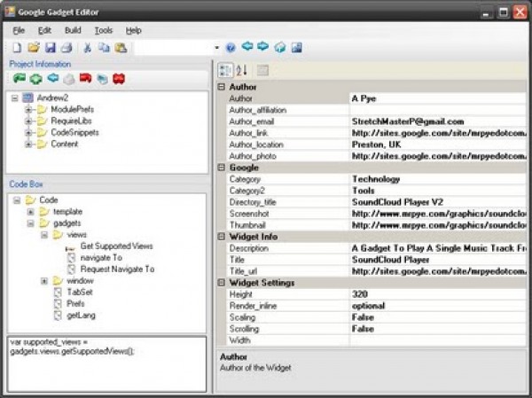532x398 pixels.
Task: Open the toolbar combo box dropdown
Action: pyautogui.click(x=216, y=47)
